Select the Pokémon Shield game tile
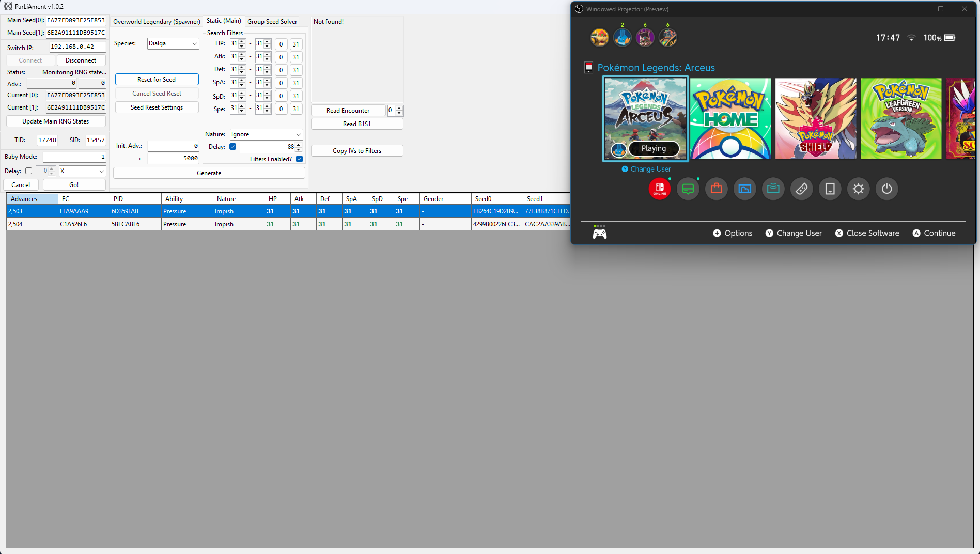The height and width of the screenshot is (554, 980). (x=816, y=119)
